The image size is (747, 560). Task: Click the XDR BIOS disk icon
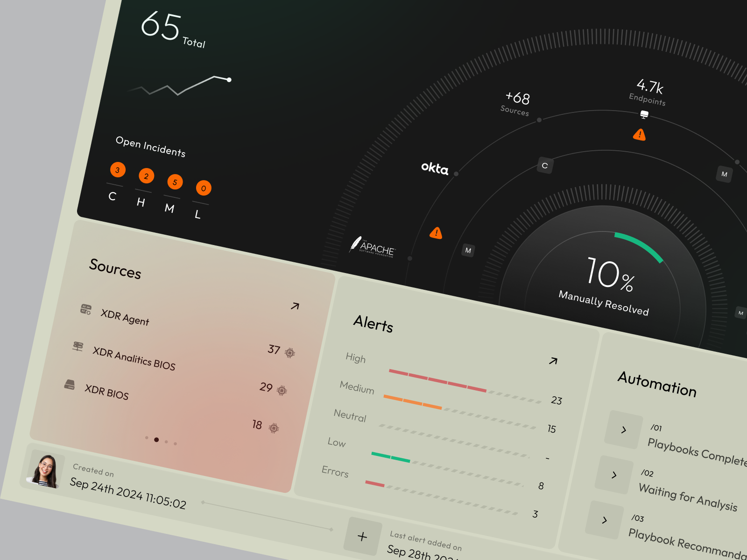click(x=70, y=385)
